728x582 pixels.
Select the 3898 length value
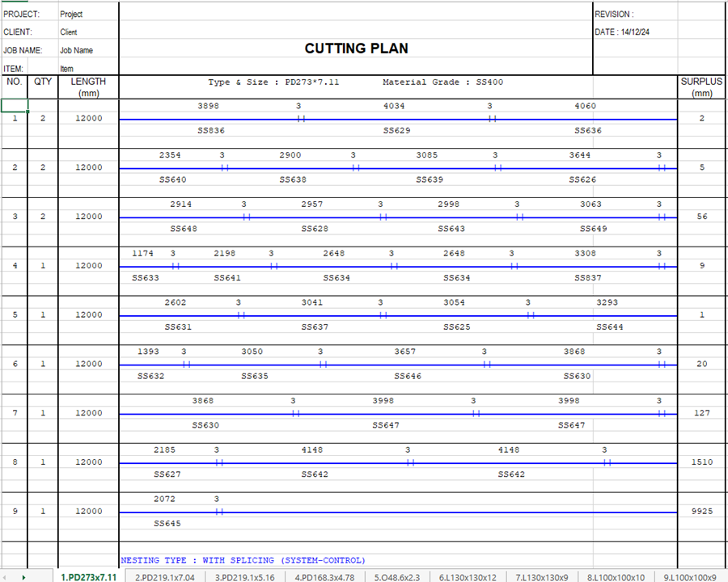click(x=208, y=106)
